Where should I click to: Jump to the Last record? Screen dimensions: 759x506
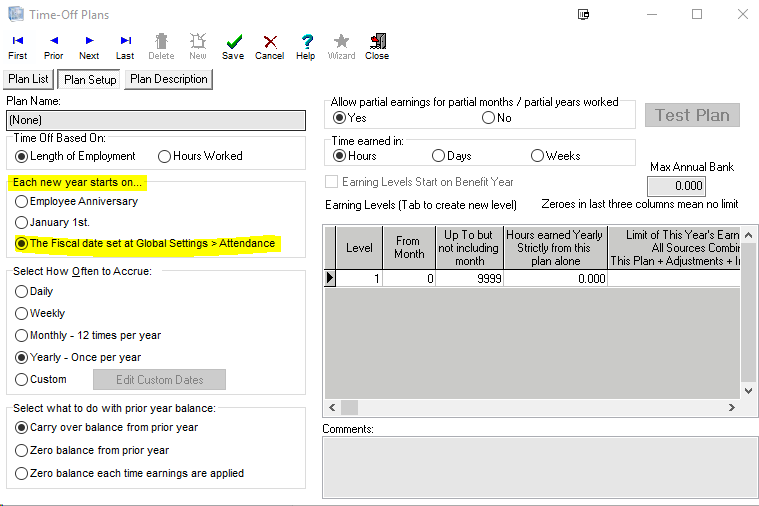click(x=125, y=46)
